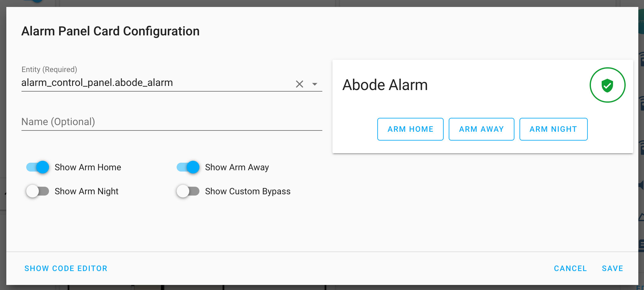644x290 pixels.
Task: Click the Entity (Required) field label
Action: coord(49,69)
